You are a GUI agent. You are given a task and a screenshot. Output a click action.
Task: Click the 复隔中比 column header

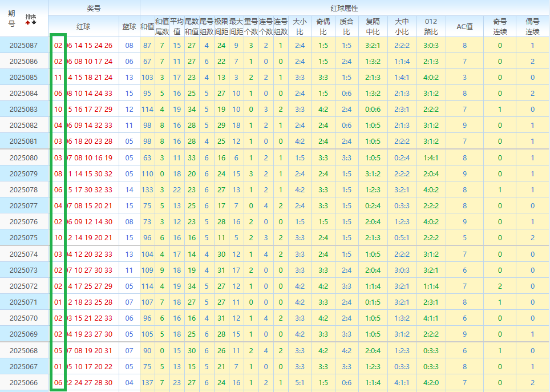point(373,26)
